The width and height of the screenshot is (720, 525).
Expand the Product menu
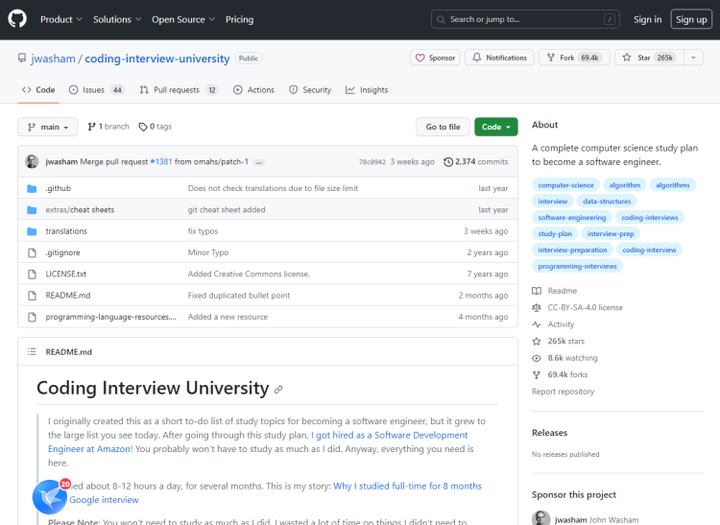[61, 19]
